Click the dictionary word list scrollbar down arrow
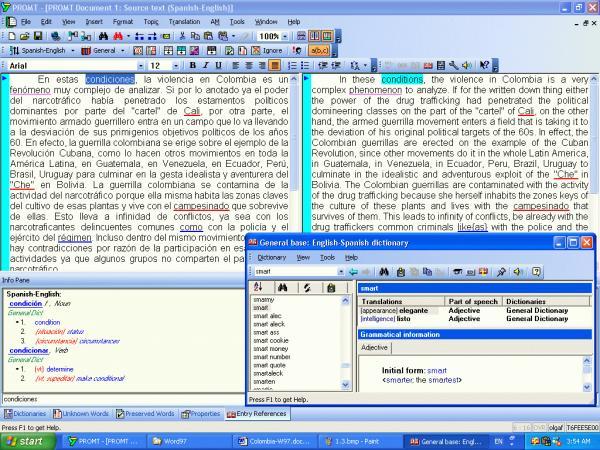 (346, 385)
